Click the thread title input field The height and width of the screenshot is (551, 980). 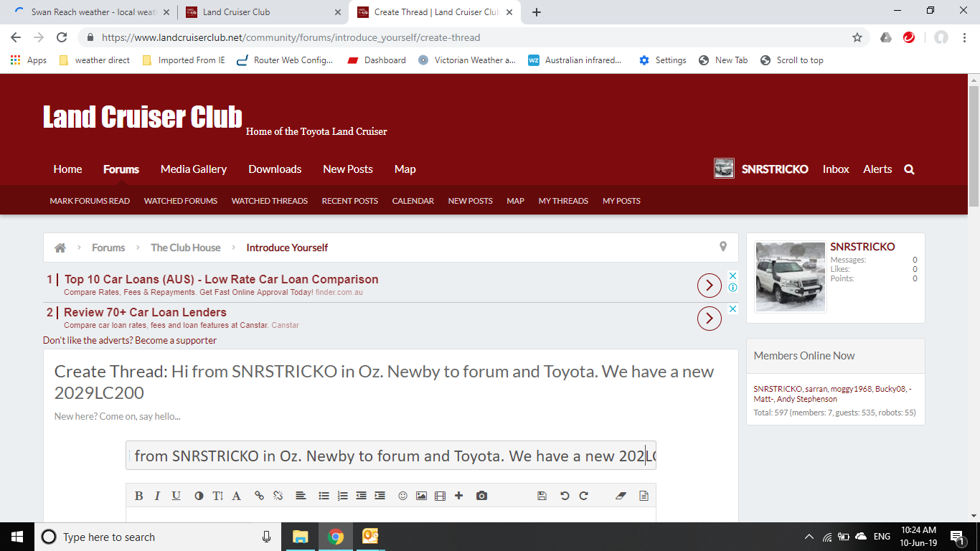click(x=391, y=456)
